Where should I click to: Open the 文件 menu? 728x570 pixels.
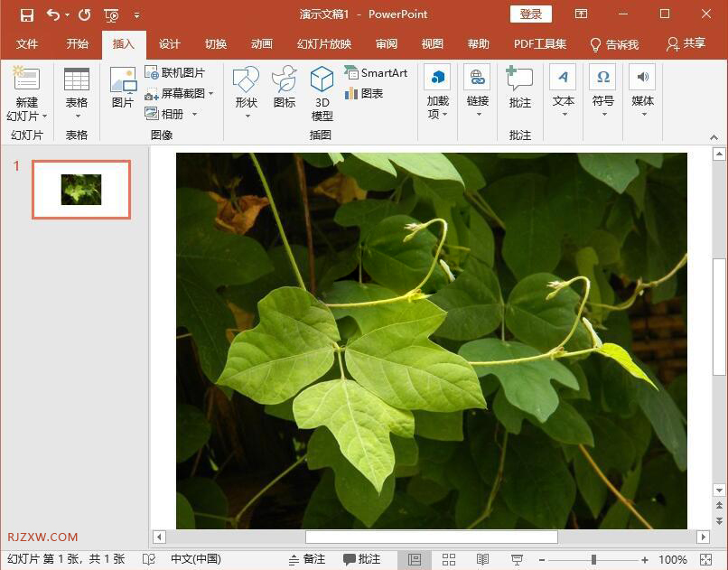(27, 42)
